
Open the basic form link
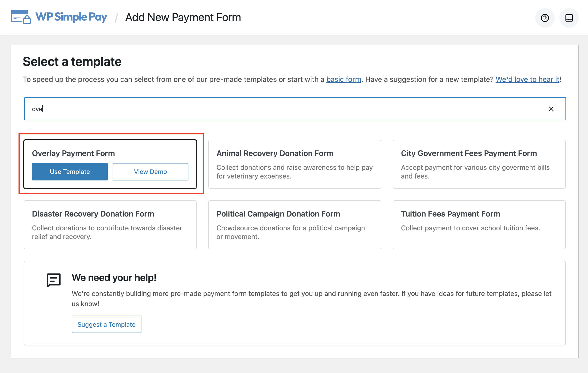point(344,79)
